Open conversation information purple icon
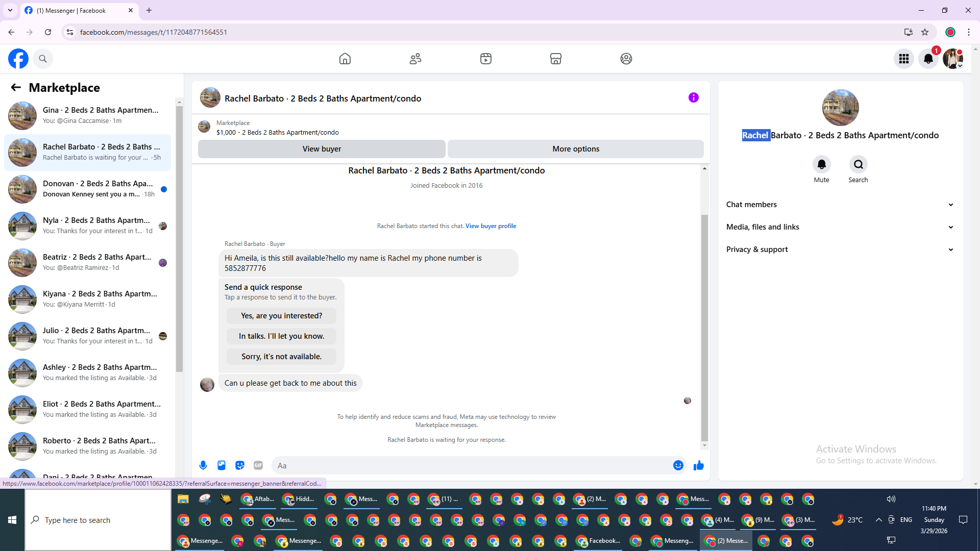The image size is (980, 551). (694, 97)
